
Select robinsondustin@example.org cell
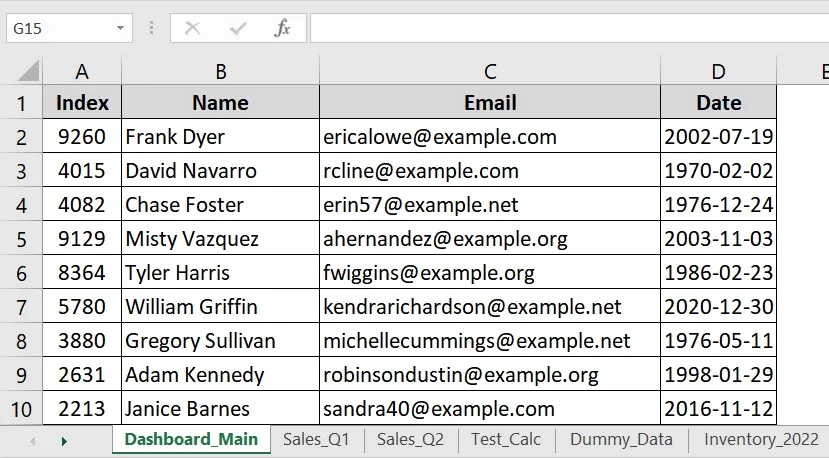(x=490, y=374)
